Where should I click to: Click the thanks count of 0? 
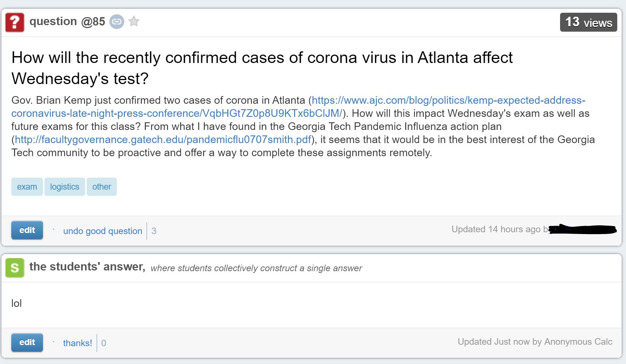pyautogui.click(x=104, y=343)
